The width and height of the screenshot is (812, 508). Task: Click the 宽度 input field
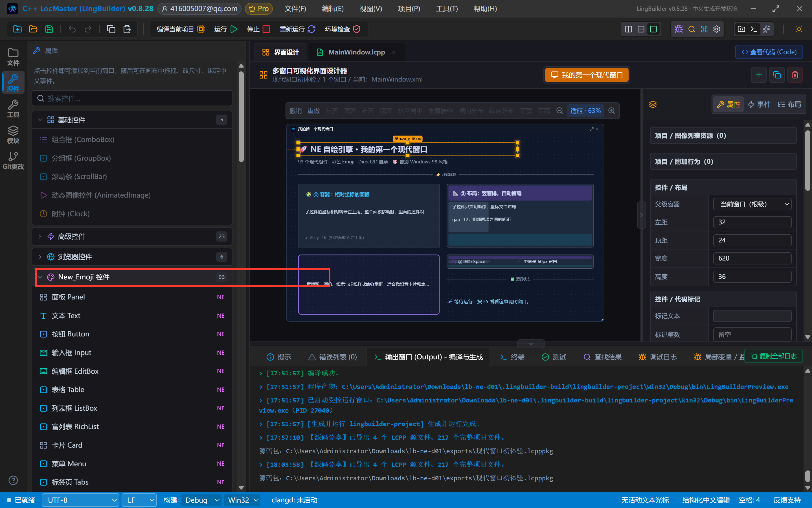[x=752, y=258]
